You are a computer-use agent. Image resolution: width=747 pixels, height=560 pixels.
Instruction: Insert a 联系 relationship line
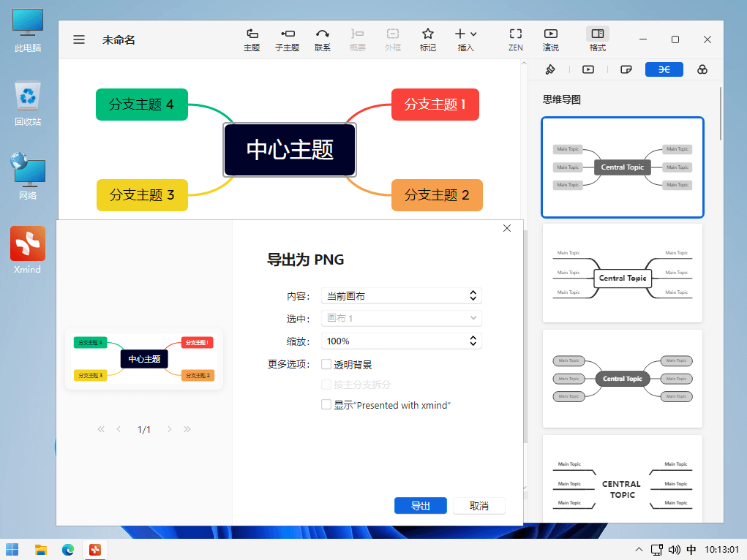pyautogui.click(x=323, y=40)
